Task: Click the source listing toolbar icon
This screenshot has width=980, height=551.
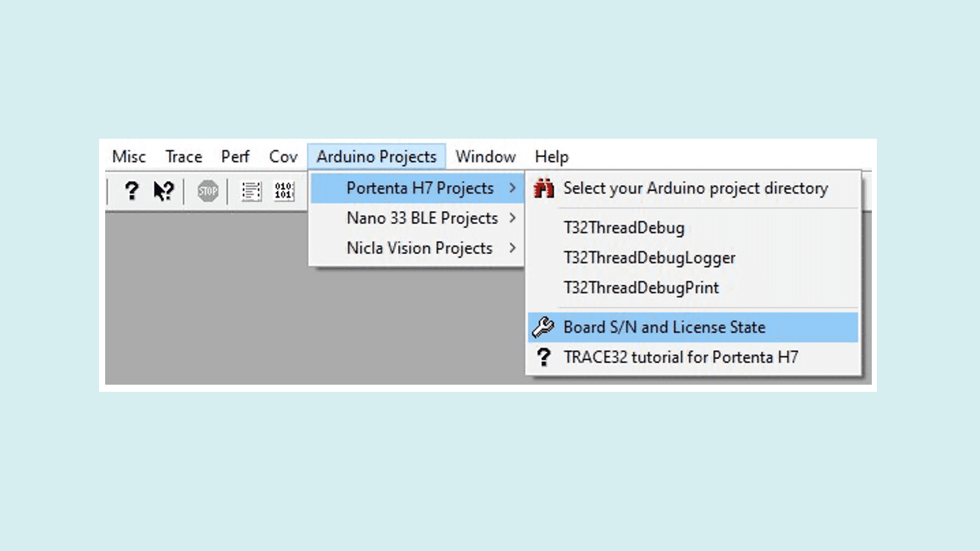Action: point(251,191)
